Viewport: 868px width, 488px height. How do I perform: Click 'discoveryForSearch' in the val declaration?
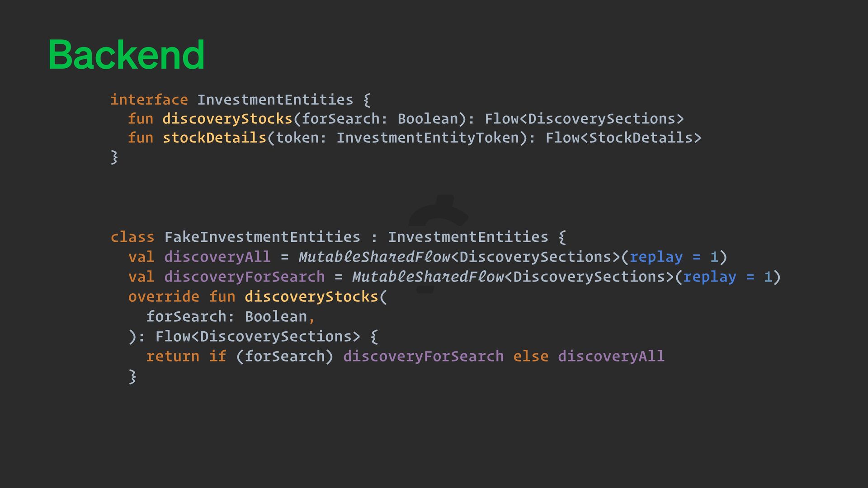coord(244,277)
